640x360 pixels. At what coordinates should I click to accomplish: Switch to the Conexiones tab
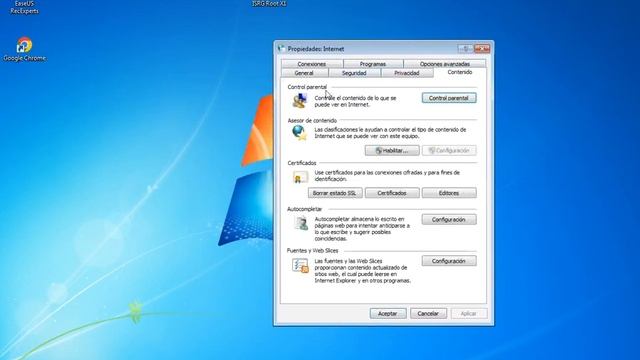pyautogui.click(x=312, y=64)
